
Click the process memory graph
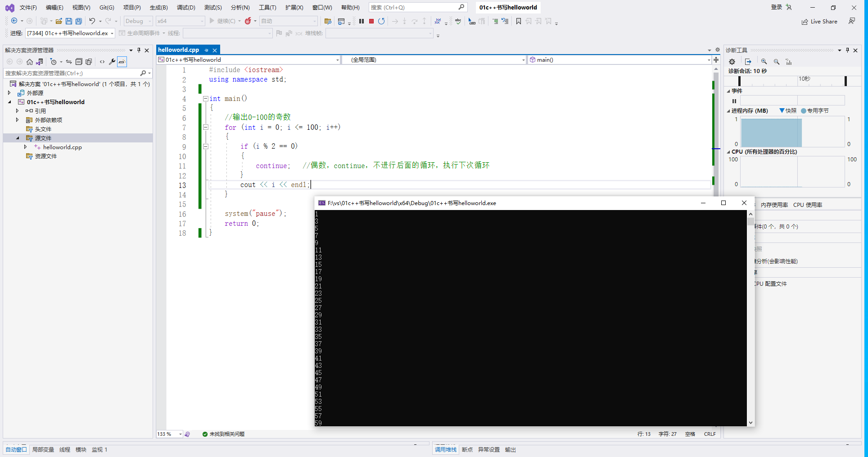[792, 132]
